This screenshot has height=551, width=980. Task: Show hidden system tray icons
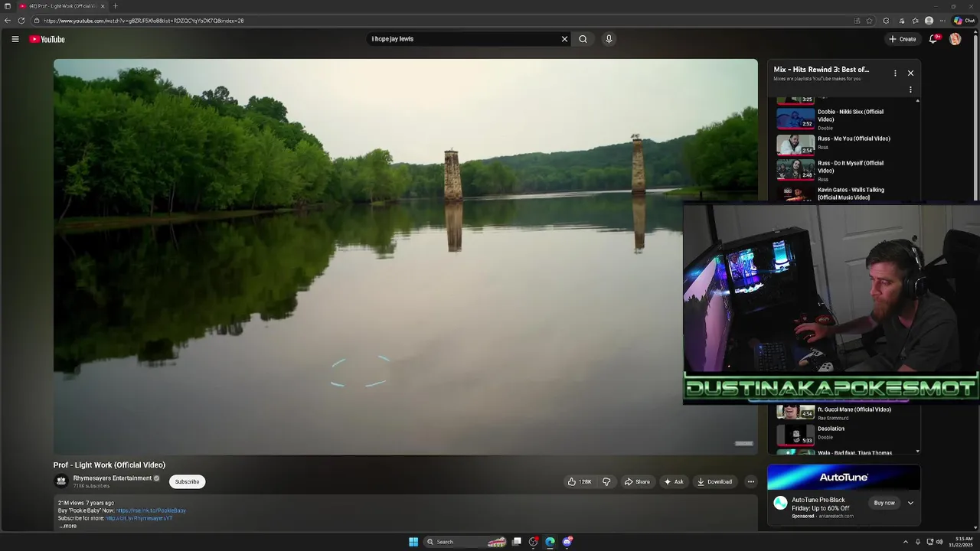[x=905, y=542]
